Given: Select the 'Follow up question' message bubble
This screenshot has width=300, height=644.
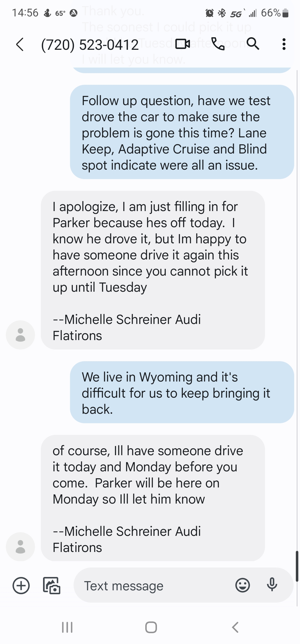Looking at the screenshot, I should (182, 132).
